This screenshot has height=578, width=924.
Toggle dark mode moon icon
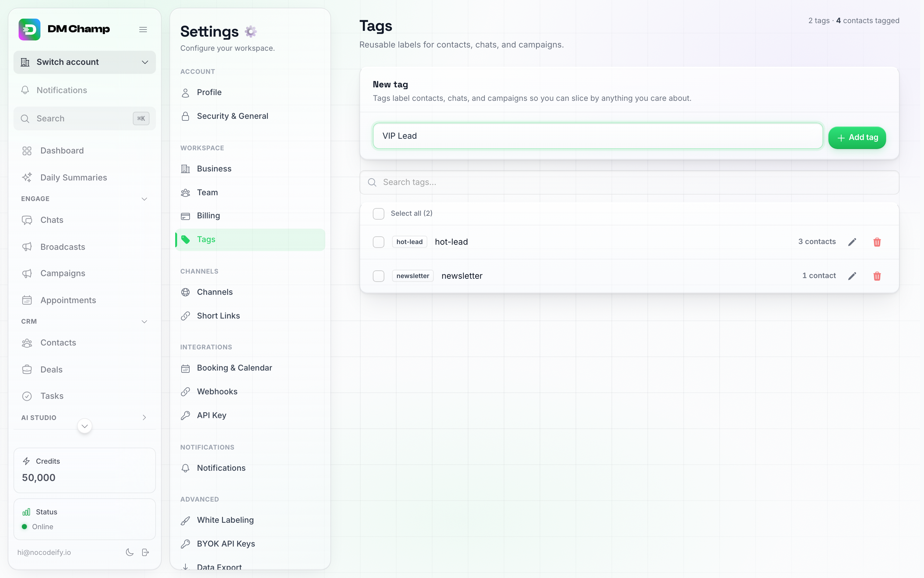point(130,552)
